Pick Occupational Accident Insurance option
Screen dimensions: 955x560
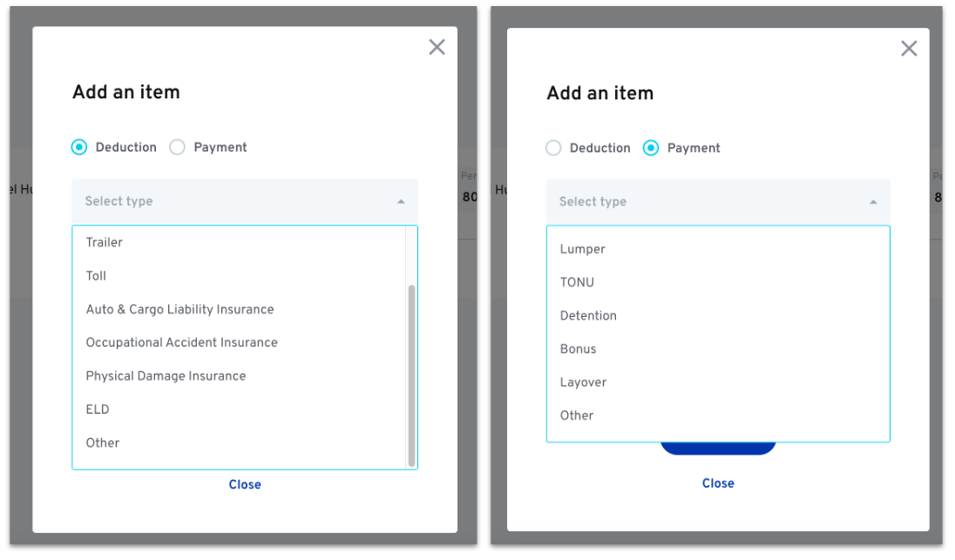(x=181, y=342)
